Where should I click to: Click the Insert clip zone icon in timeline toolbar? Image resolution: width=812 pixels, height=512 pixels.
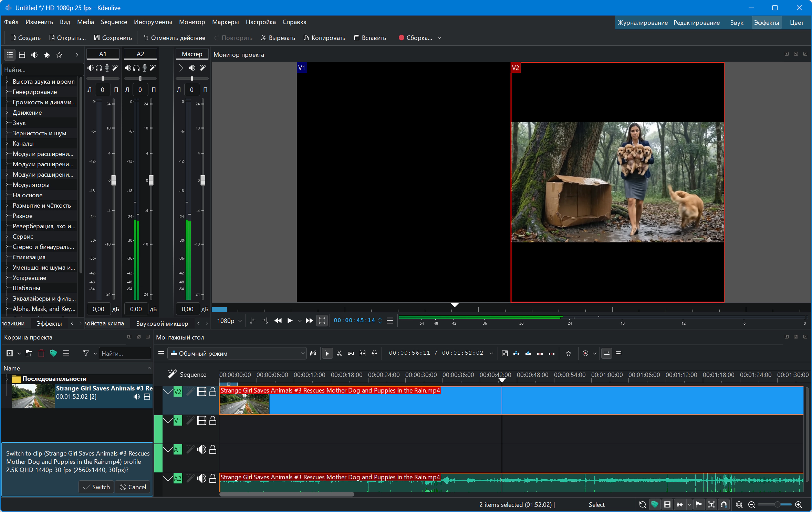pyautogui.click(x=517, y=354)
